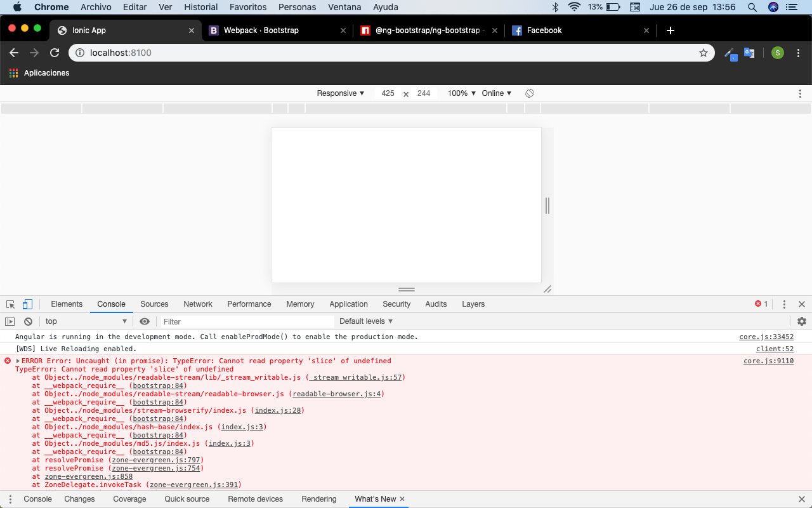
Task: Select Facebook browser tab
Action: tap(580, 30)
